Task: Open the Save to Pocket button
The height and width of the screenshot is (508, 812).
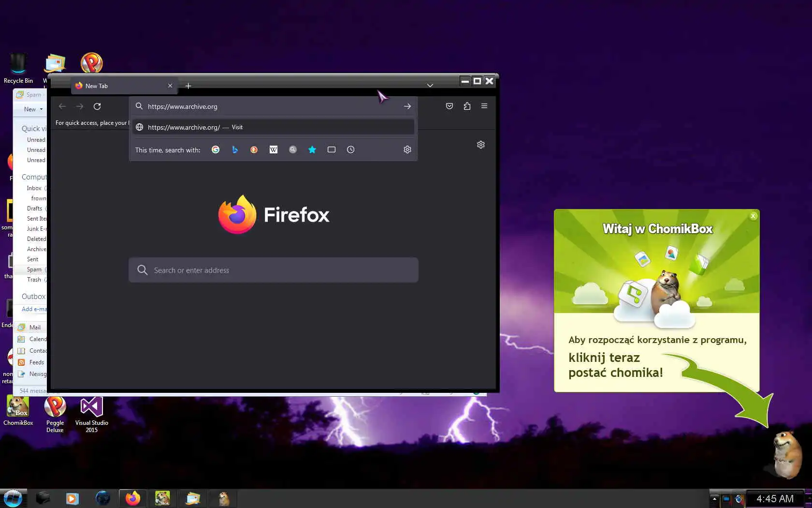Action: point(449,106)
